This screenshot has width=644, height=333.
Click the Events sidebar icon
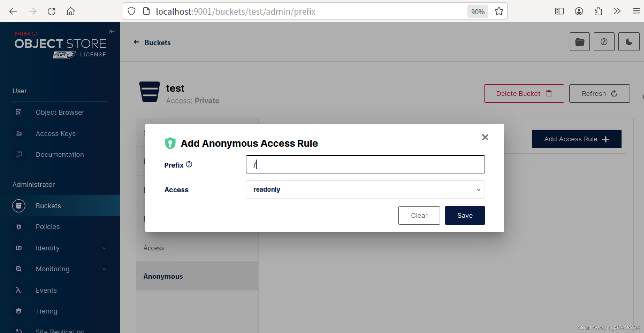tap(19, 290)
